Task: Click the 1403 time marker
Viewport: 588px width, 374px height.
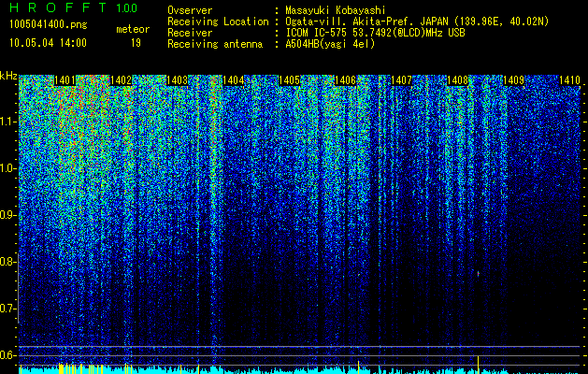Action: click(177, 80)
